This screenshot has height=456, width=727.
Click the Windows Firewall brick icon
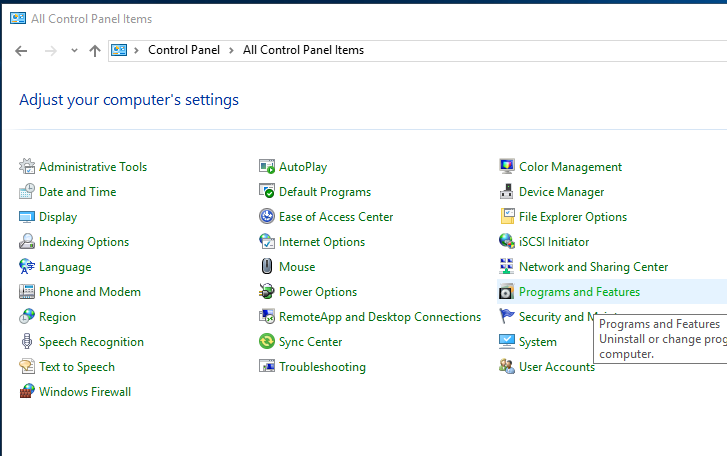click(27, 392)
